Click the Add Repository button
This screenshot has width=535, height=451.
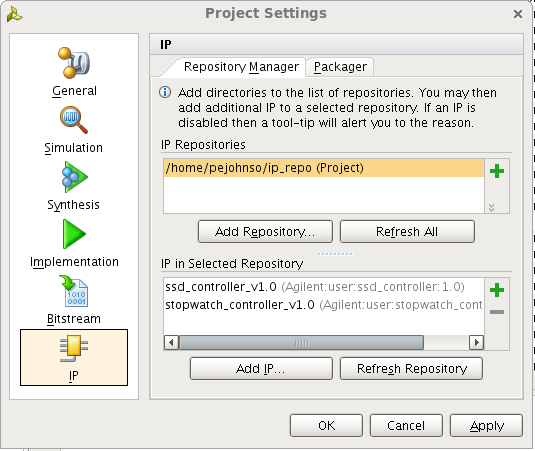[x=265, y=232]
